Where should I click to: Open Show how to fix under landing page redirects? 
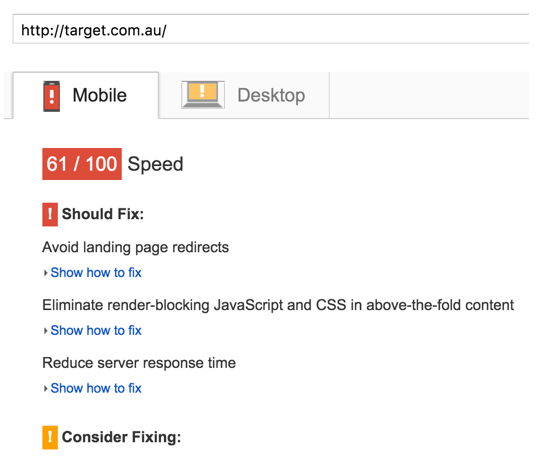point(96,273)
